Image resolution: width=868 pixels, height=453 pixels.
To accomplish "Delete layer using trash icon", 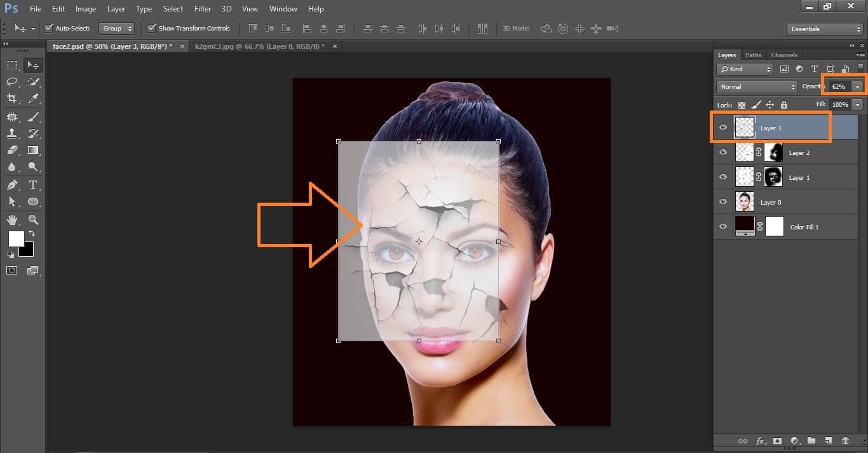I will click(845, 441).
